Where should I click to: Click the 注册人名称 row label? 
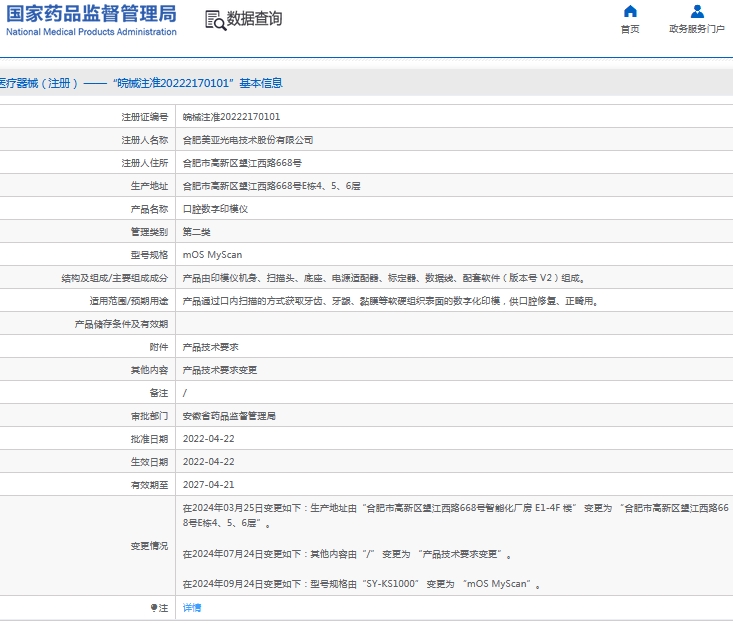tap(144, 140)
